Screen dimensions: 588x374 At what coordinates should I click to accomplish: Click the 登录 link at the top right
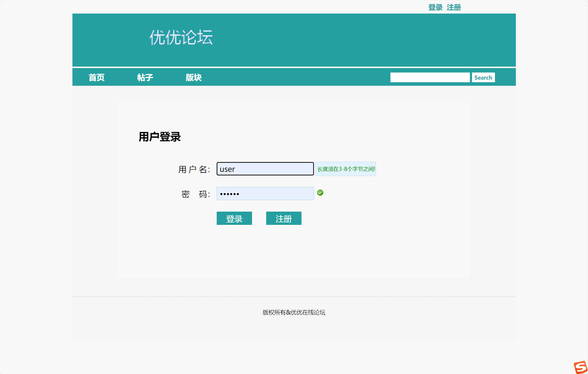click(435, 7)
